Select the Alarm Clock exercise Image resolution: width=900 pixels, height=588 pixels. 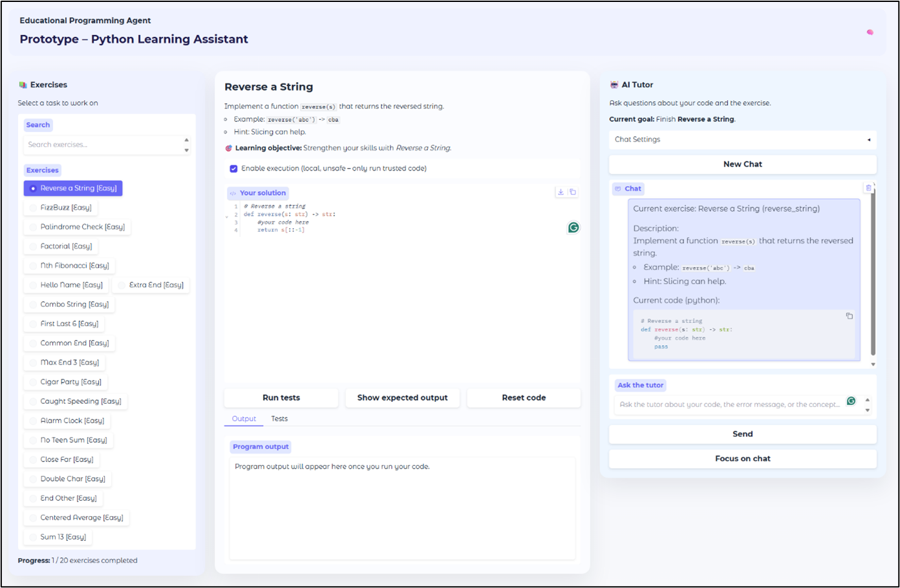(x=67, y=421)
